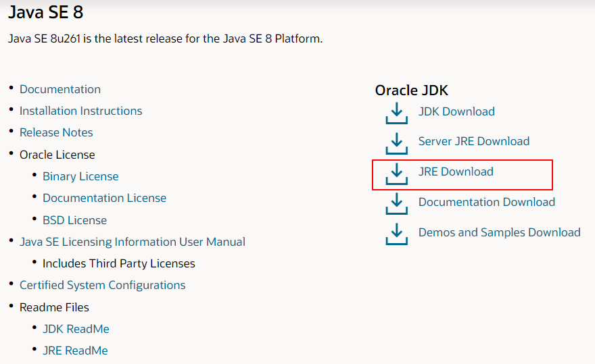This screenshot has height=364, width=595.
Task: Click the Java SE 8 page heading
Action: coord(45,12)
